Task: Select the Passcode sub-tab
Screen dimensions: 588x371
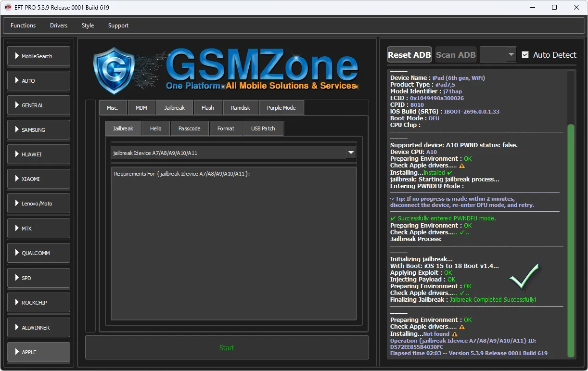Action: tap(190, 128)
